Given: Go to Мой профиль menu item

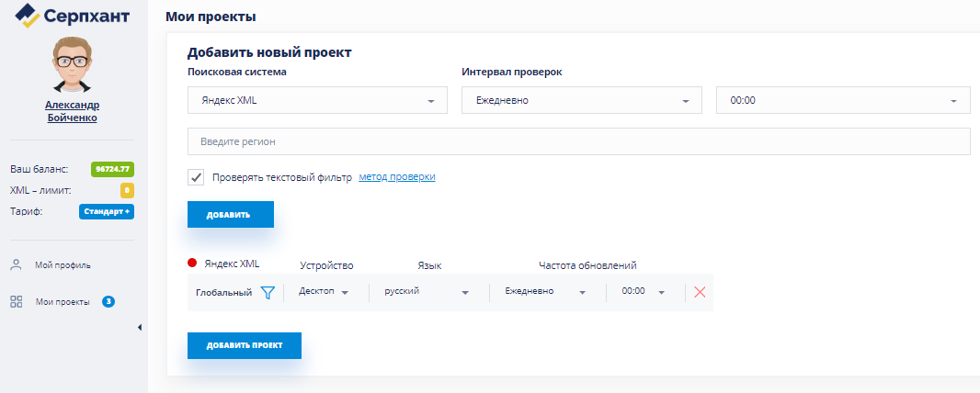Looking at the screenshot, I should pos(63,265).
